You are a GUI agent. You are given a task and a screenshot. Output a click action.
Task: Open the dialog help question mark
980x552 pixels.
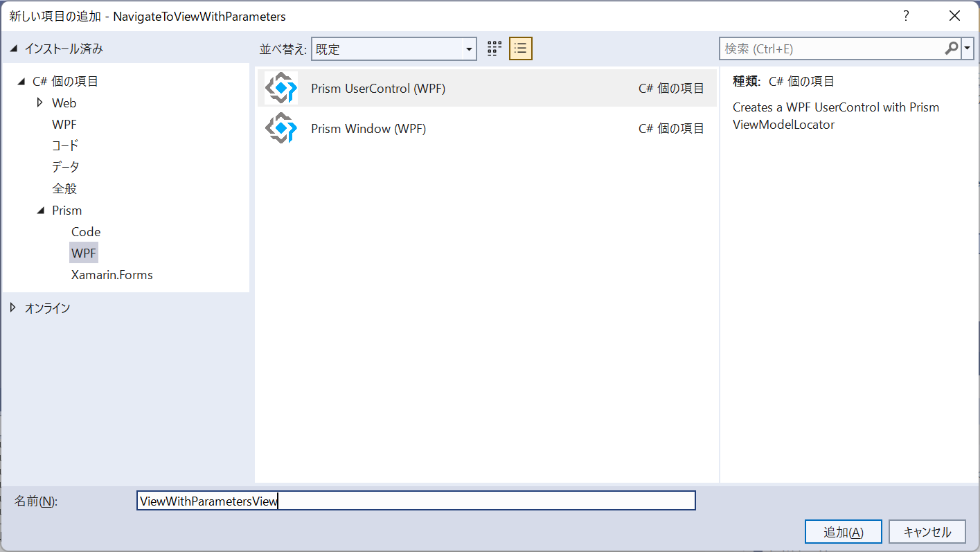[905, 16]
